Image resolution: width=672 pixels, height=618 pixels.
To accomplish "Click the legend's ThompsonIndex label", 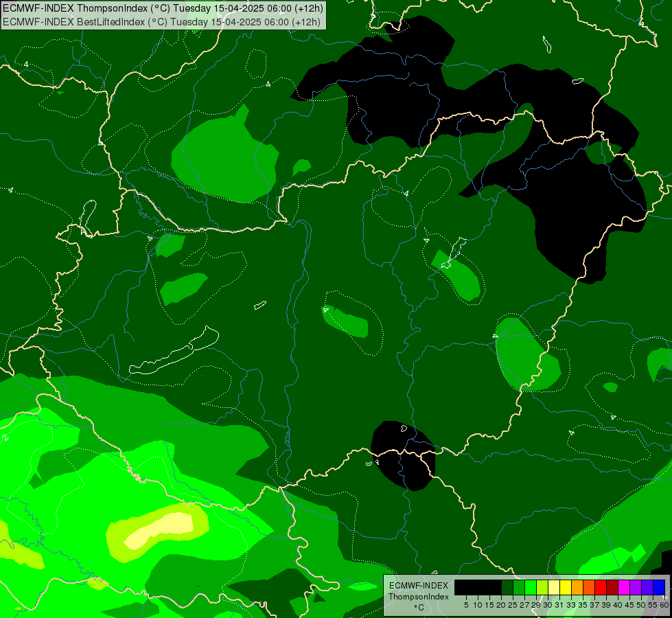I will 419,597.
